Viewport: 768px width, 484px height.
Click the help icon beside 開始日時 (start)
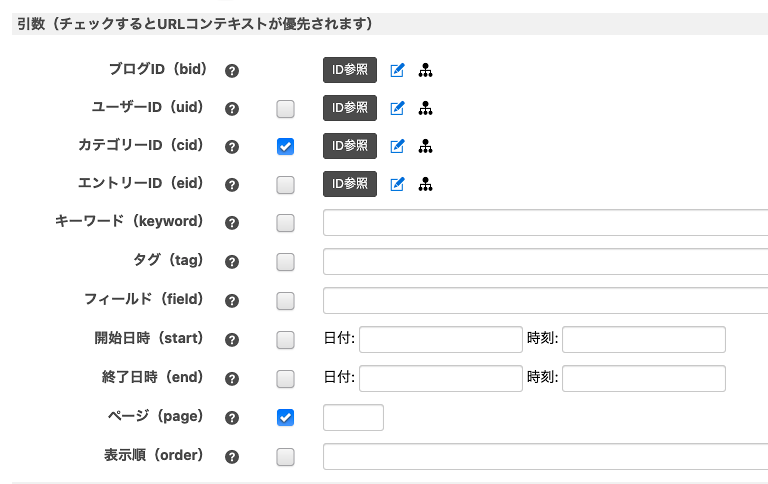[232, 340]
